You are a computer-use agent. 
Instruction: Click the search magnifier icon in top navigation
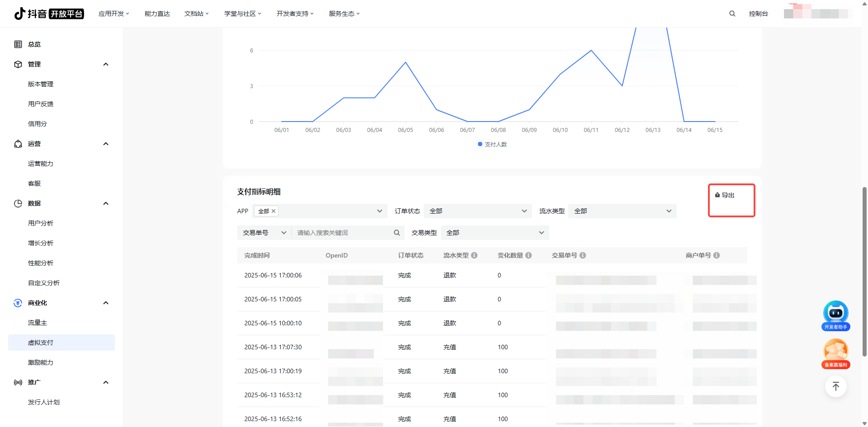pos(732,14)
